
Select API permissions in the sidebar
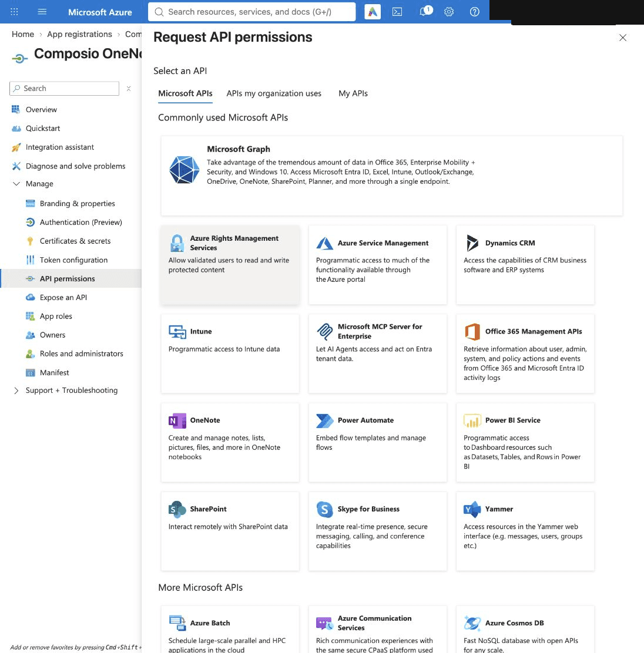[x=71, y=278]
